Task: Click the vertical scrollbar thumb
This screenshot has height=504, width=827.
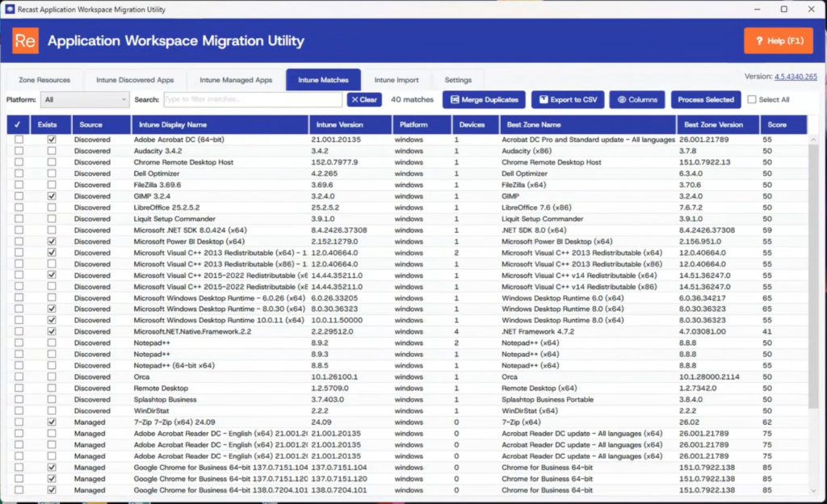Action: [812, 276]
